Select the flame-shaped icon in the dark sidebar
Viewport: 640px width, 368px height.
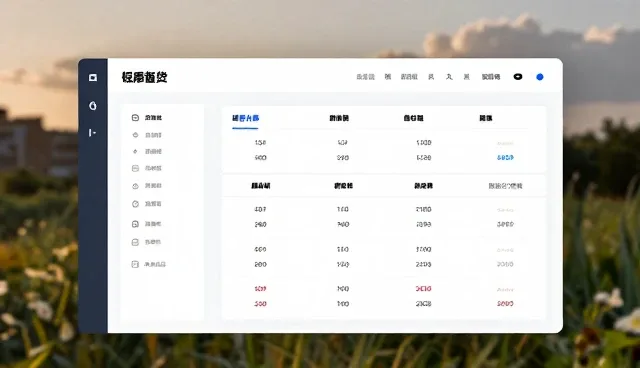[x=93, y=106]
